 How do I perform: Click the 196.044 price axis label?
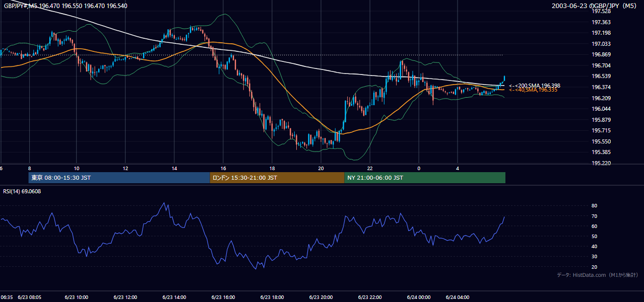pos(602,109)
